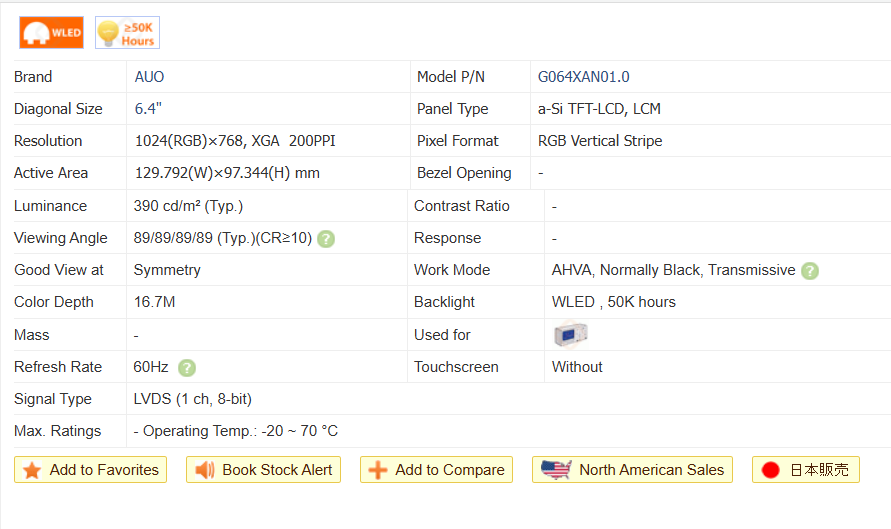Click the orange WLED backlight badge
Image resolution: width=891 pixels, height=529 pixels.
tap(51, 33)
